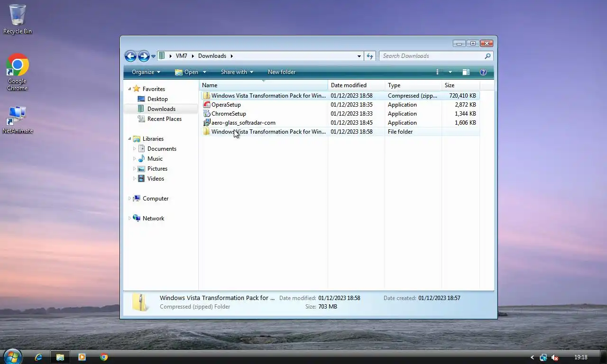Focus the Search Downloads field

[432, 56]
